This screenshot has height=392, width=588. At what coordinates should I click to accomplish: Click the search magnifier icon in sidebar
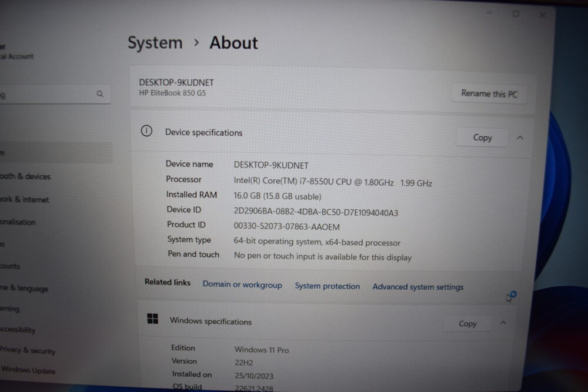point(100,93)
